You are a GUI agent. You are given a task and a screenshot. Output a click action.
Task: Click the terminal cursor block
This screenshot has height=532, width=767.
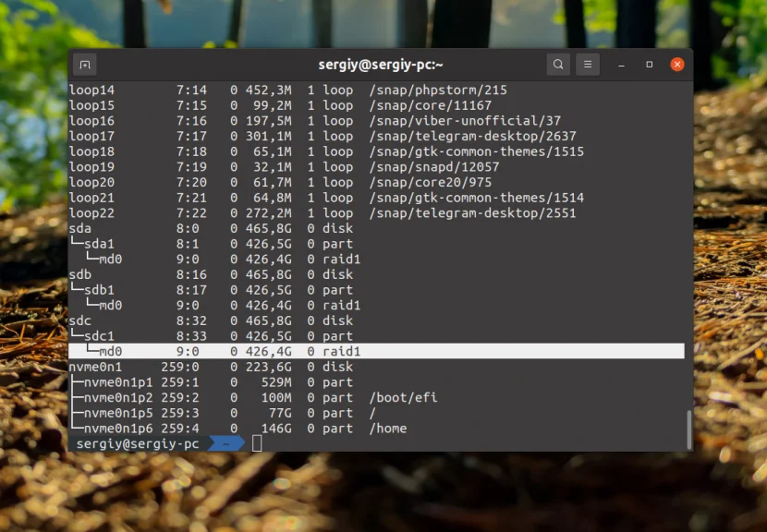(256, 443)
